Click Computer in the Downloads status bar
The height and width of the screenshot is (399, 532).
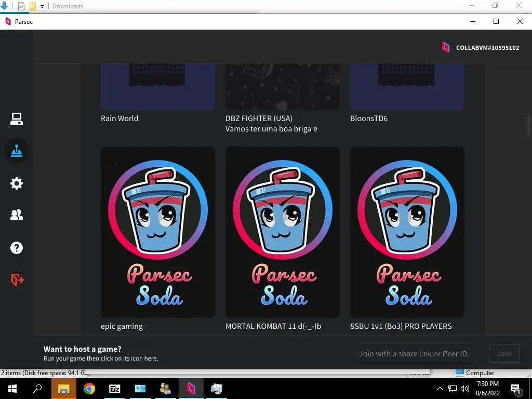(475, 373)
